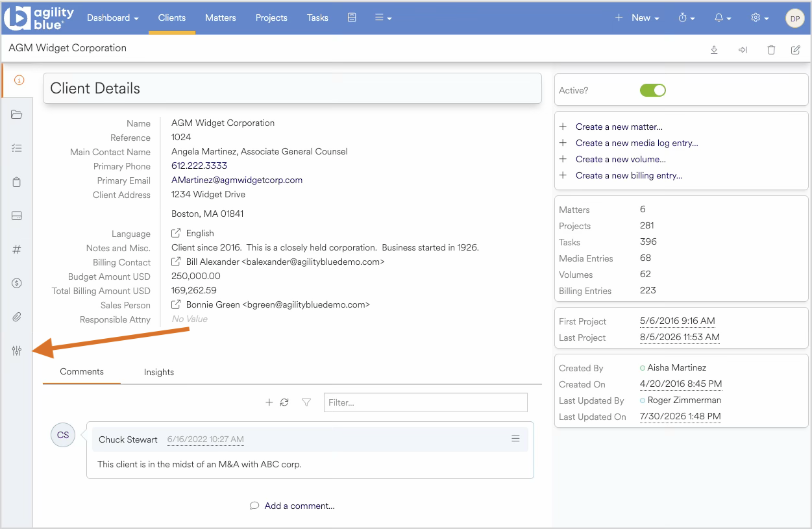The image size is (812, 529).
Task: Open the settings gear dropdown
Action: [760, 18]
